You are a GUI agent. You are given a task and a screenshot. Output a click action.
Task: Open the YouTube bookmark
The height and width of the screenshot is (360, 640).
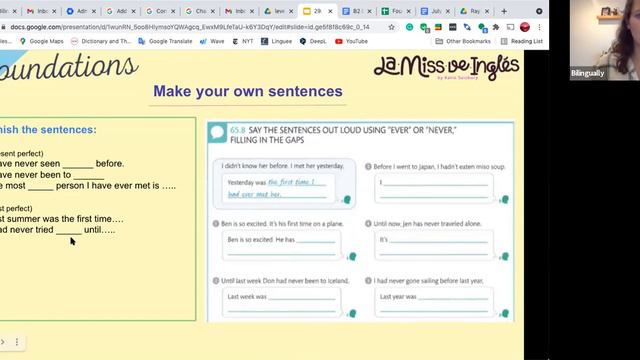[351, 41]
